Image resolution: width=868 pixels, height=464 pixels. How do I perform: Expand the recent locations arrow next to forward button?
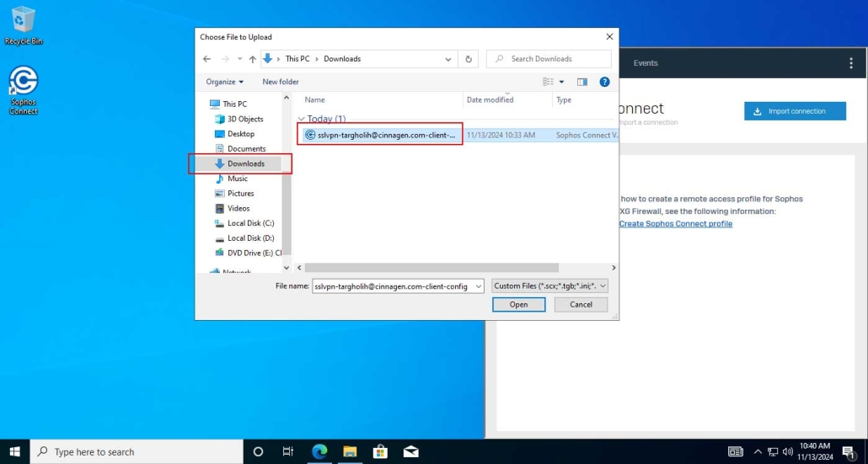[239, 59]
